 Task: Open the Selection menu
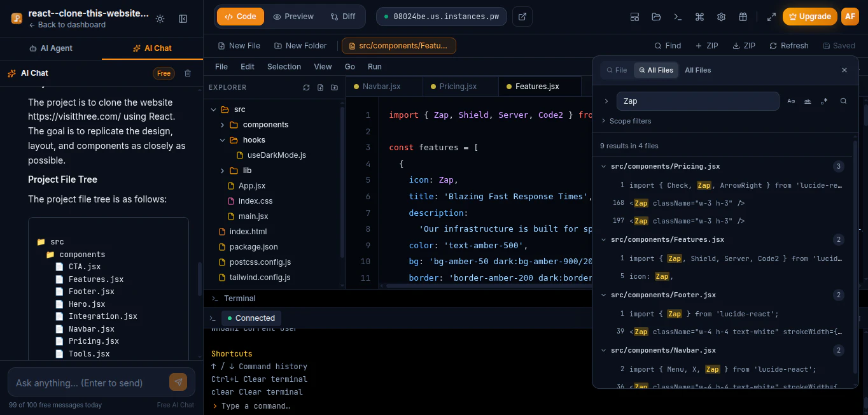(284, 67)
